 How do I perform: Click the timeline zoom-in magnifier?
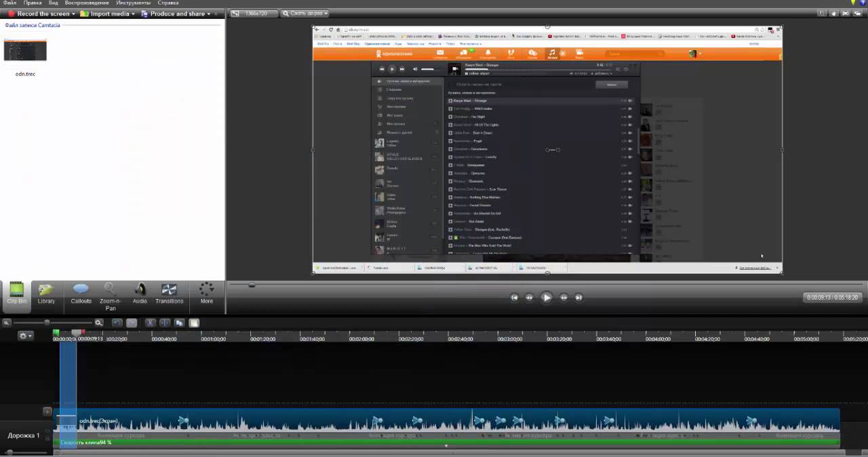(x=99, y=323)
